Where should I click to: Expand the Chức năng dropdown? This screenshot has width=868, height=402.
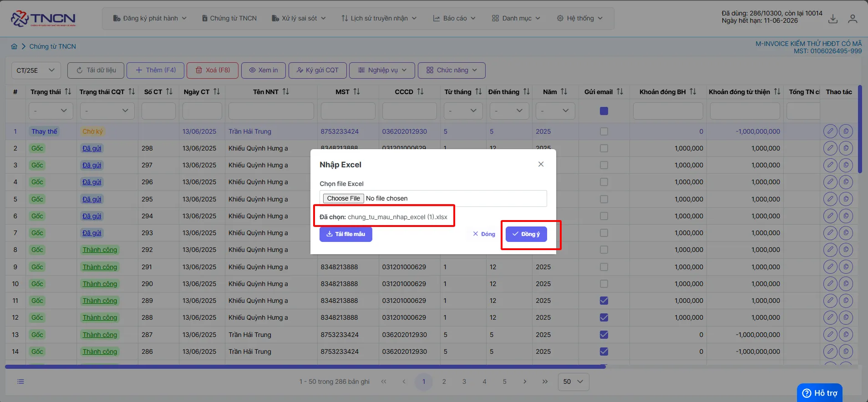click(x=452, y=70)
